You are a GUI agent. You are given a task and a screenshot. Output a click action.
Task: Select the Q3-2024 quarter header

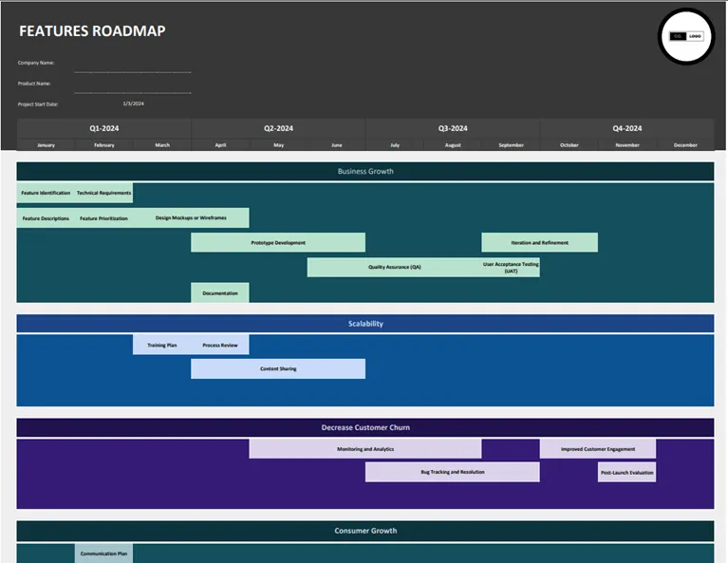click(x=453, y=128)
